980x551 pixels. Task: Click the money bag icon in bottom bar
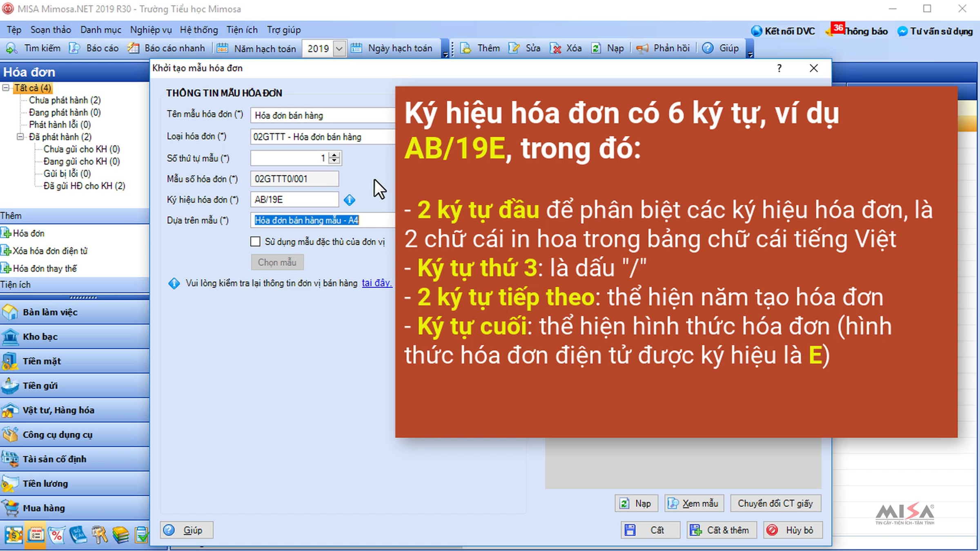click(13, 535)
